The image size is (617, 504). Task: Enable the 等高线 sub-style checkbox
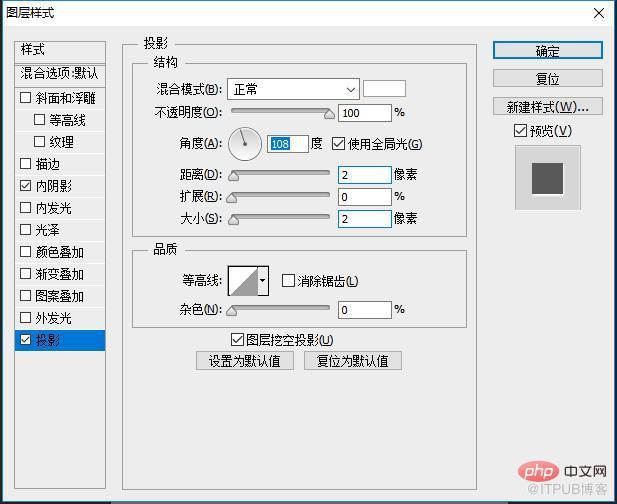pyautogui.click(x=39, y=120)
